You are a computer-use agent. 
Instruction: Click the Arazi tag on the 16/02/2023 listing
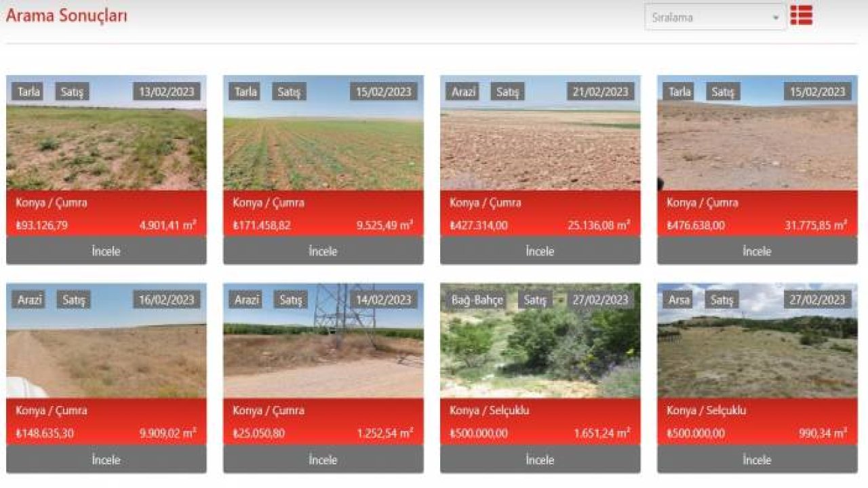pos(29,300)
